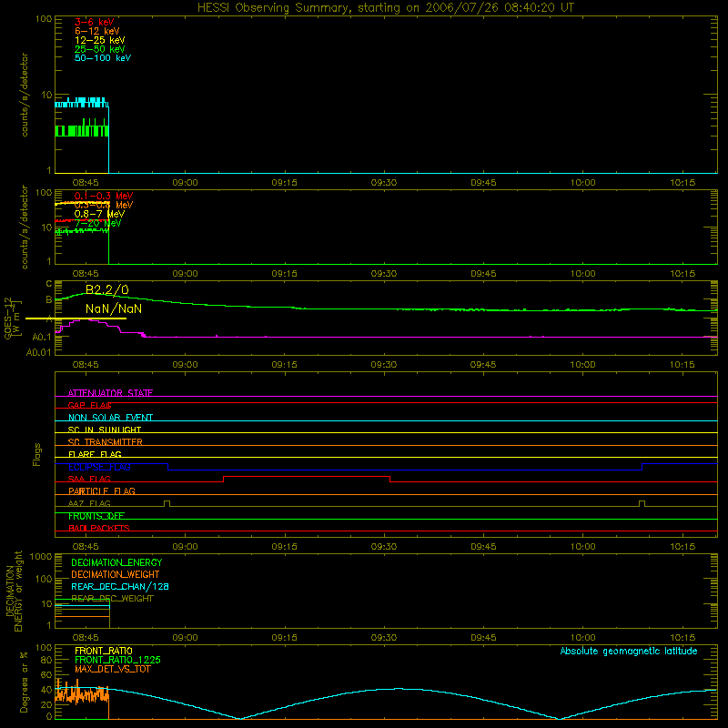Select the 12-25 keV legend label
The width and height of the screenshot is (728, 728).
[99, 40]
